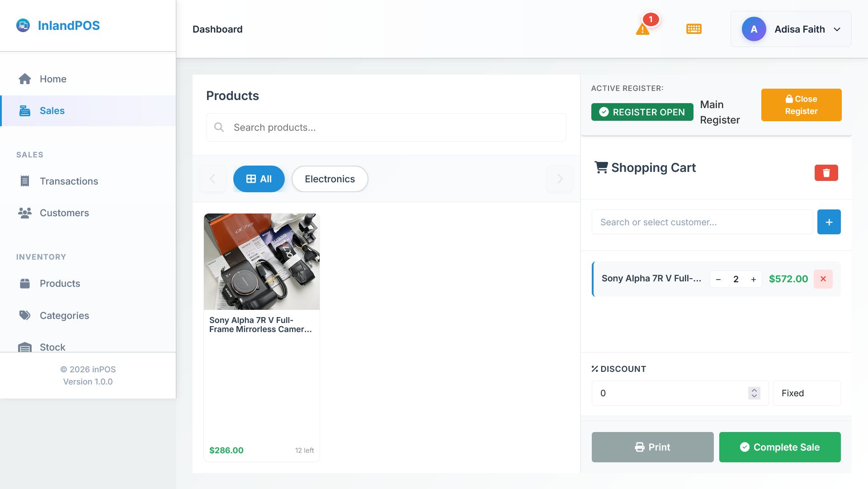Increase Sony Alpha quantity with plus
This screenshot has width=868, height=489.
pos(753,280)
